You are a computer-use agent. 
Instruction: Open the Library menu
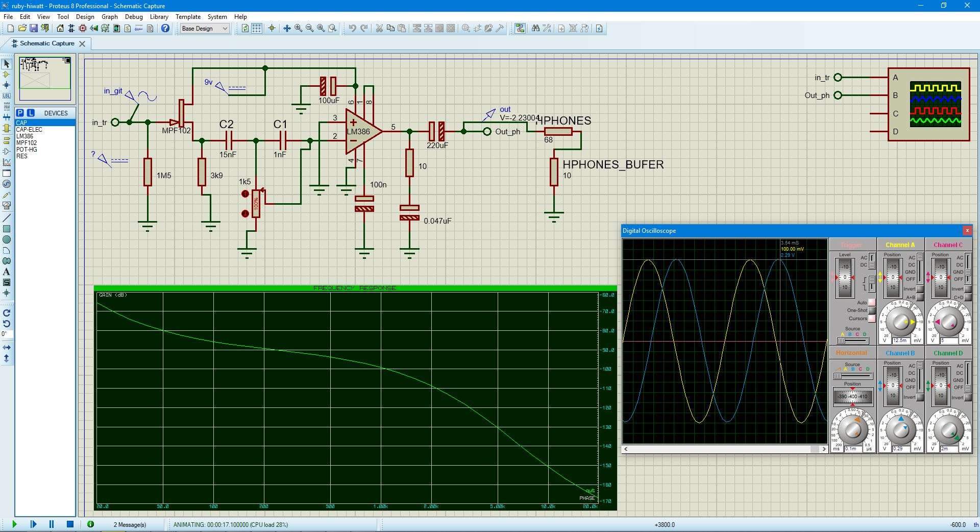[159, 17]
